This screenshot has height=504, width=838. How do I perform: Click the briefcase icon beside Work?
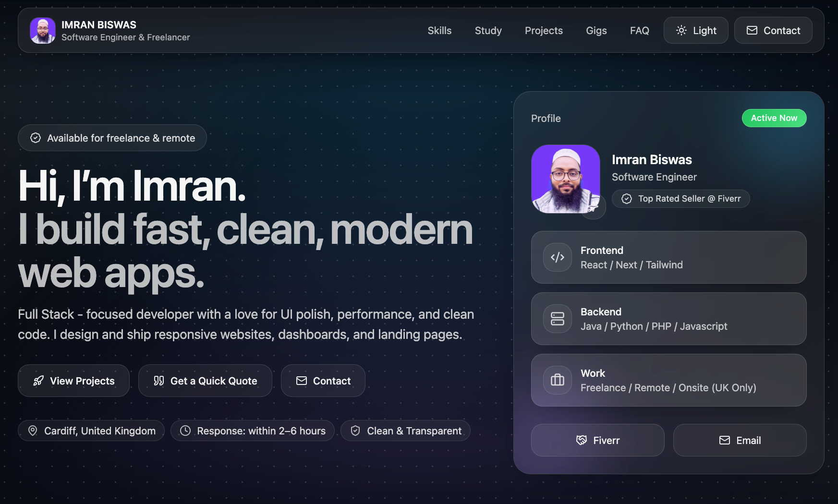[x=557, y=380]
